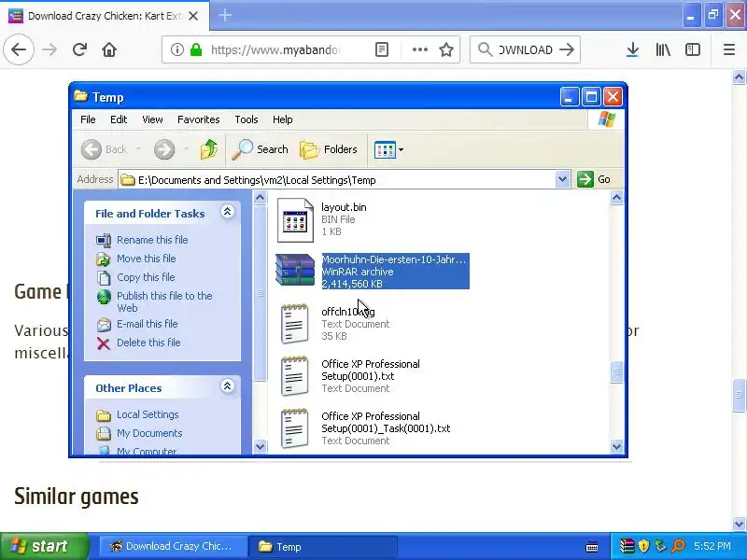
Task: Click Move this file
Action: 147,259
